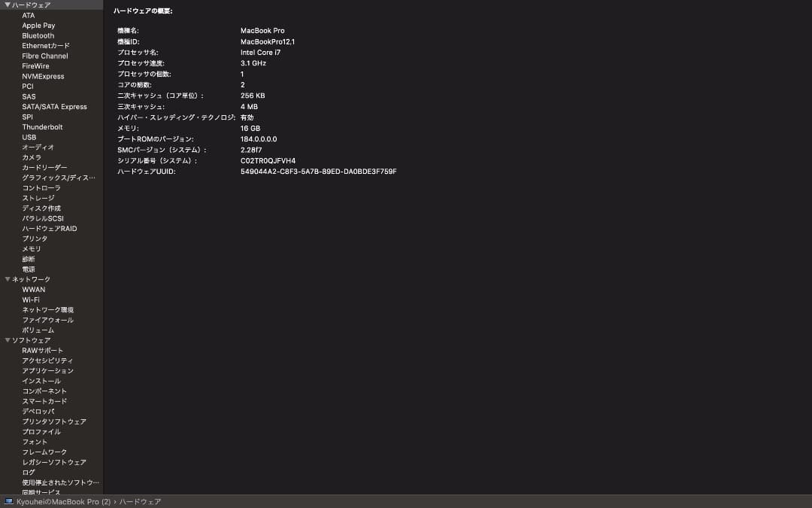
Task: Click ハードウェア in the bottom path bar
Action: [x=140, y=501]
